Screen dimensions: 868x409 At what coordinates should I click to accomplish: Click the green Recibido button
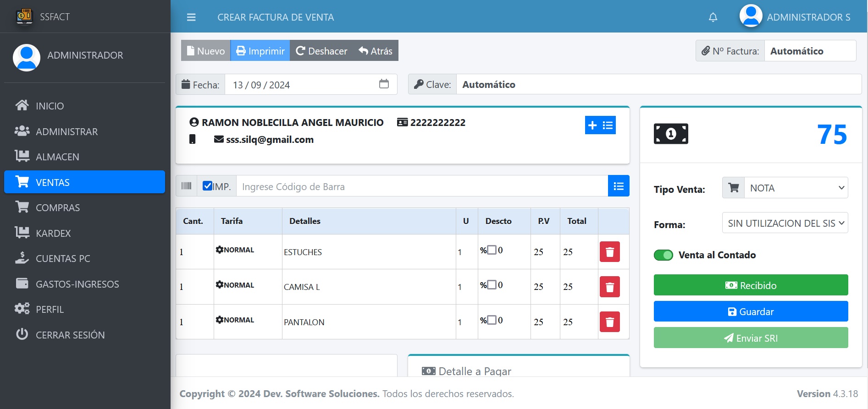[x=750, y=285]
